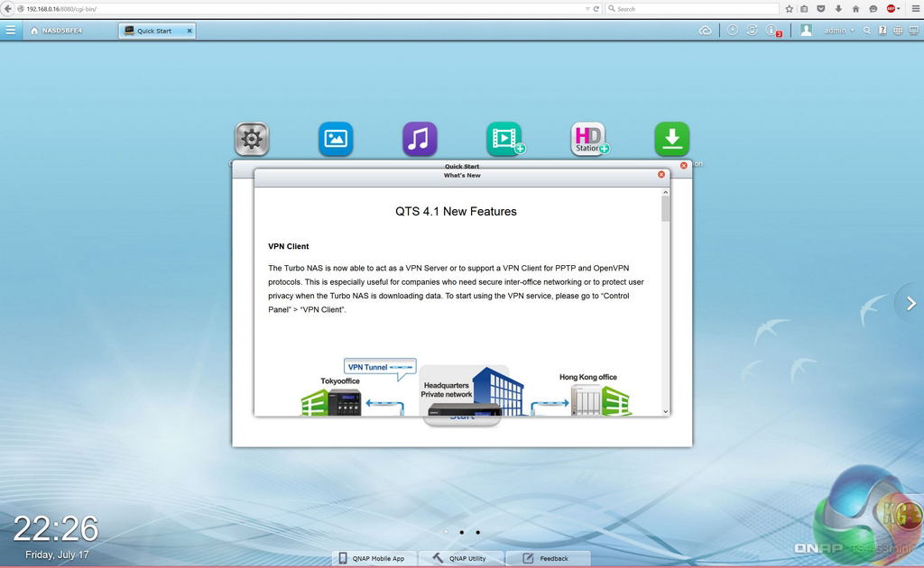This screenshot has width=924, height=568.
Task: Save page to Pocket icon
Action: pyautogui.click(x=821, y=9)
